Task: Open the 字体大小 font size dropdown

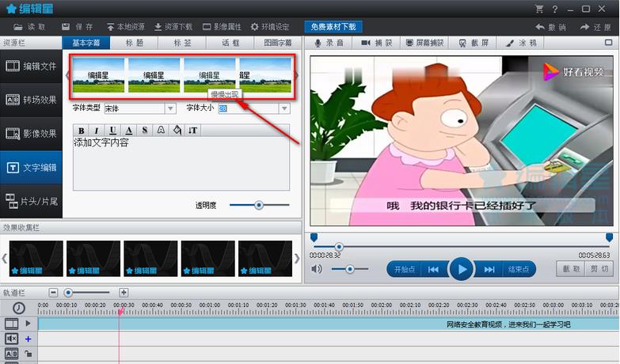Action: click(284, 108)
